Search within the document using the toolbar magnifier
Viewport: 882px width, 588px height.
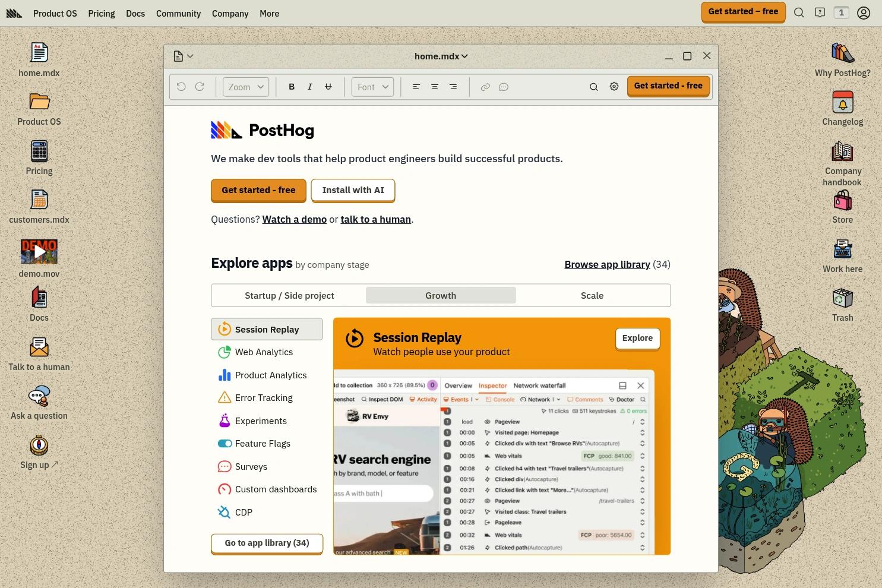(593, 87)
